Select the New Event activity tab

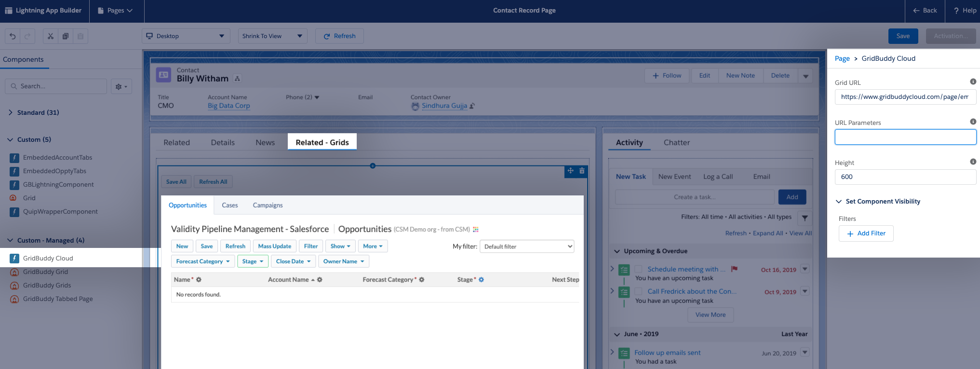click(674, 177)
